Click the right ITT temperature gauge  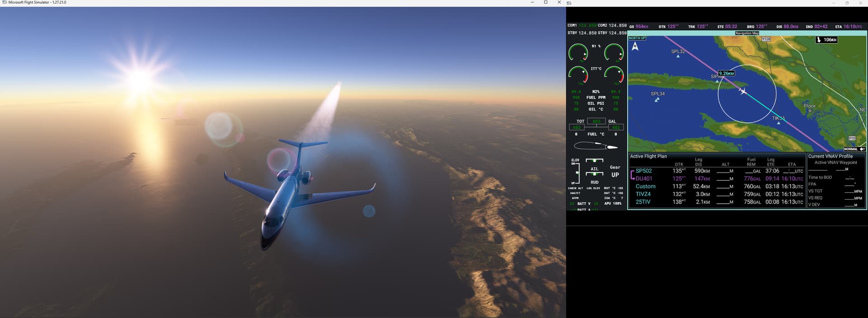click(614, 75)
